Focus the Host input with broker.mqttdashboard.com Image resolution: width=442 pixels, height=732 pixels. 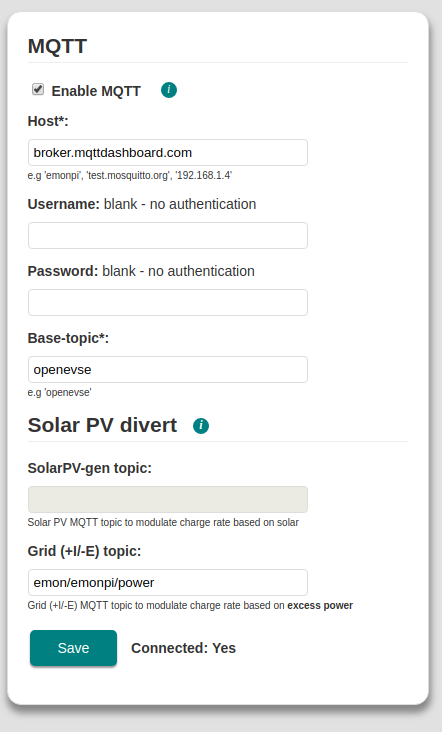point(168,152)
